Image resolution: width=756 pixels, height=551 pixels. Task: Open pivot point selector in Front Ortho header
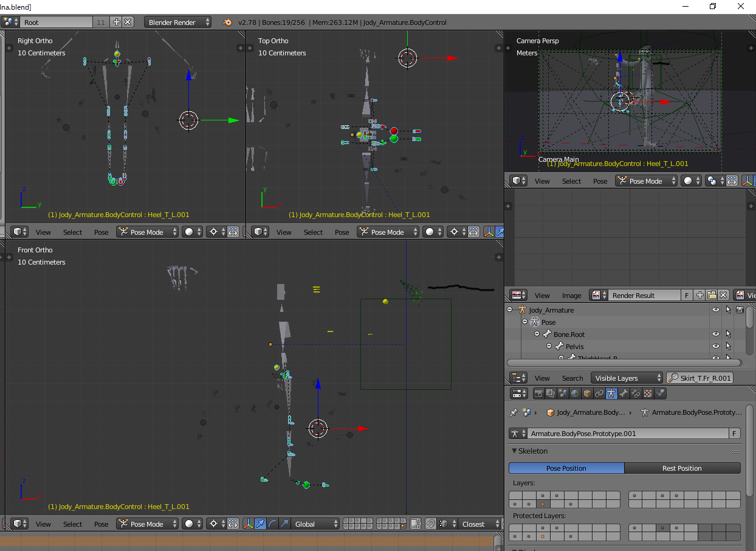(x=217, y=524)
